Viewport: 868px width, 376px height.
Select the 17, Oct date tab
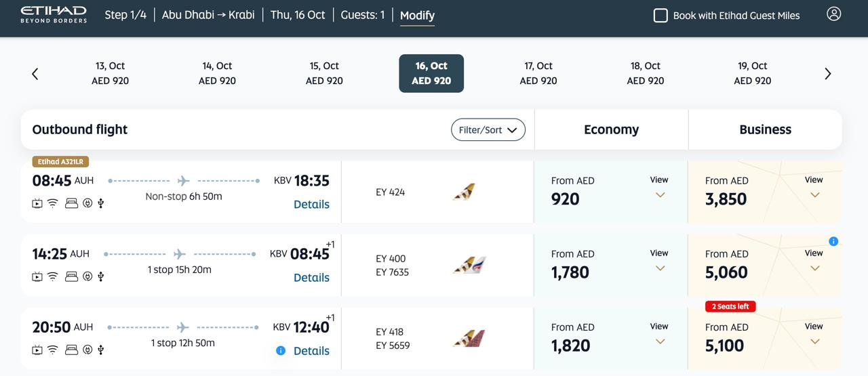pyautogui.click(x=538, y=73)
